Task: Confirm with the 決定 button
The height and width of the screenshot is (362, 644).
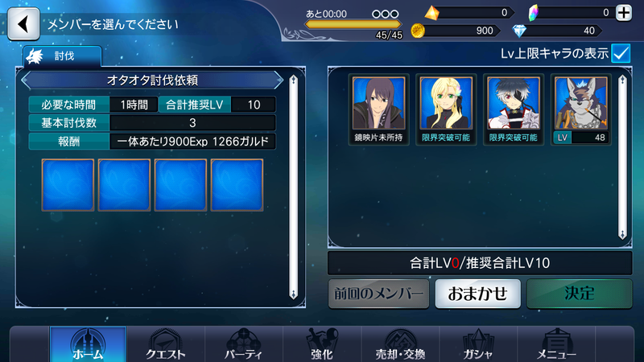Action: click(579, 294)
